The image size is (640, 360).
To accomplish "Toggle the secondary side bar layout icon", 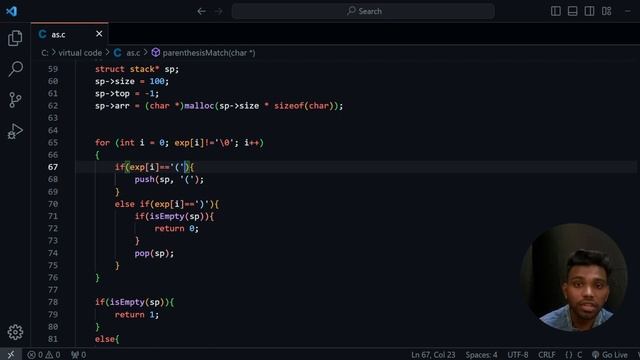I will coord(589,11).
